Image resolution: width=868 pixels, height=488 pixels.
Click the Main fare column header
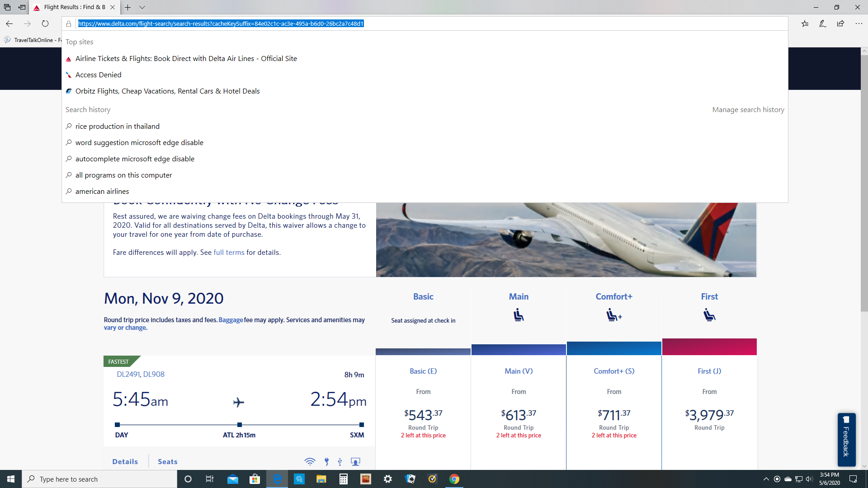(x=519, y=296)
